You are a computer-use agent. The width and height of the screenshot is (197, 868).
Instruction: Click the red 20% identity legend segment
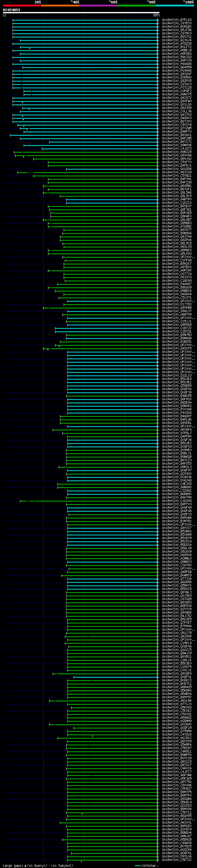[22, 6]
